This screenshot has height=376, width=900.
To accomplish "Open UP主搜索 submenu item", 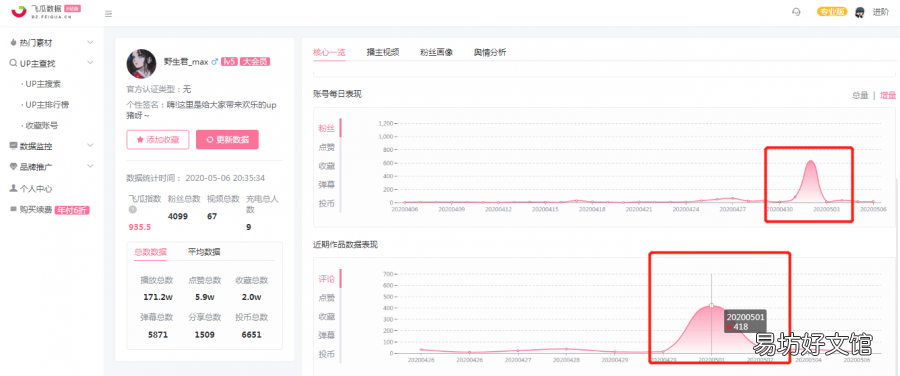I will pos(42,84).
